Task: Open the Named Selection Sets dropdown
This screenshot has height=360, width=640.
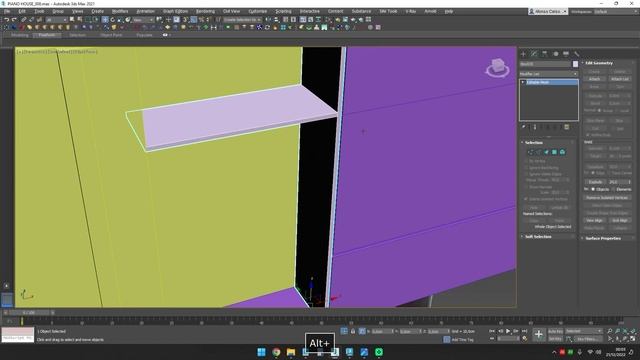Action: click(x=242, y=19)
